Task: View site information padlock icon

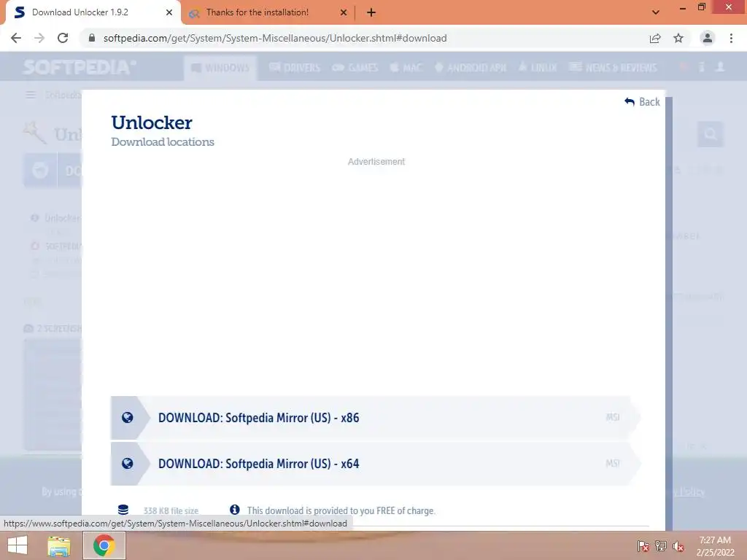Action: (x=92, y=38)
